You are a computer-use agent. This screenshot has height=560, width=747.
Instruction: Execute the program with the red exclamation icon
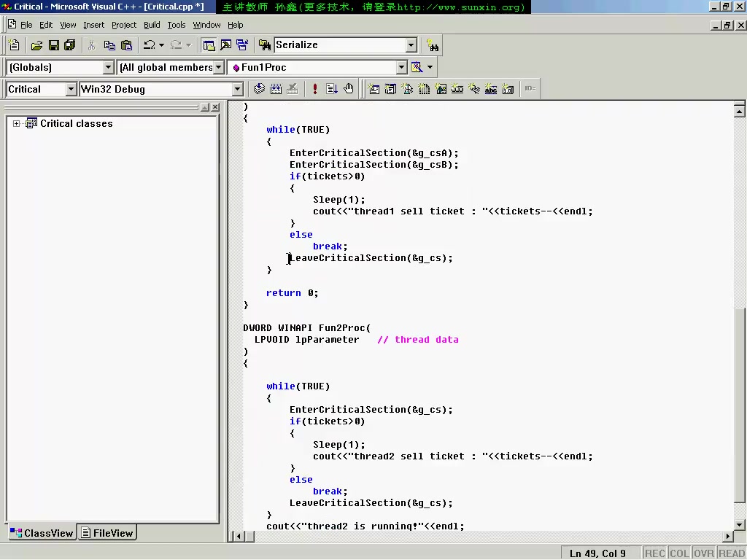[314, 88]
